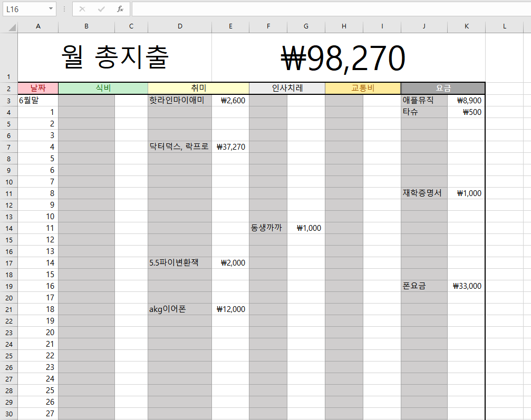
Task: Select the 교통비 header cell
Action: [x=363, y=89]
